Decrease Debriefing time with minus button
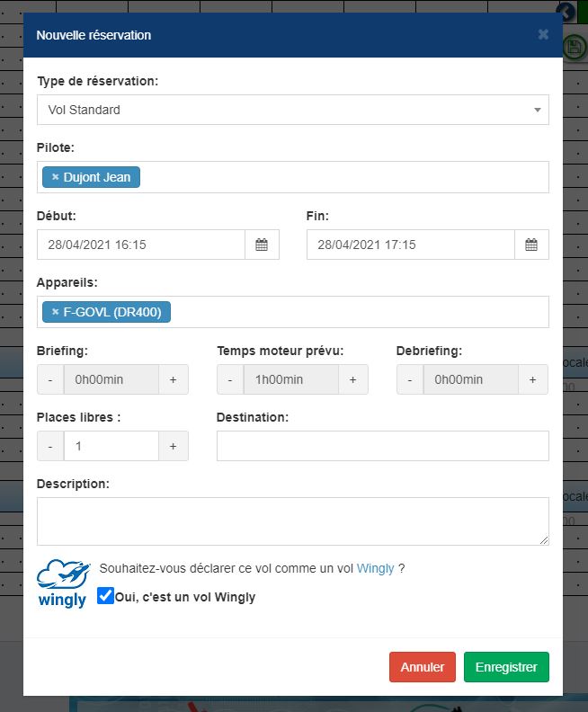The height and width of the screenshot is (712, 588). tap(410, 379)
